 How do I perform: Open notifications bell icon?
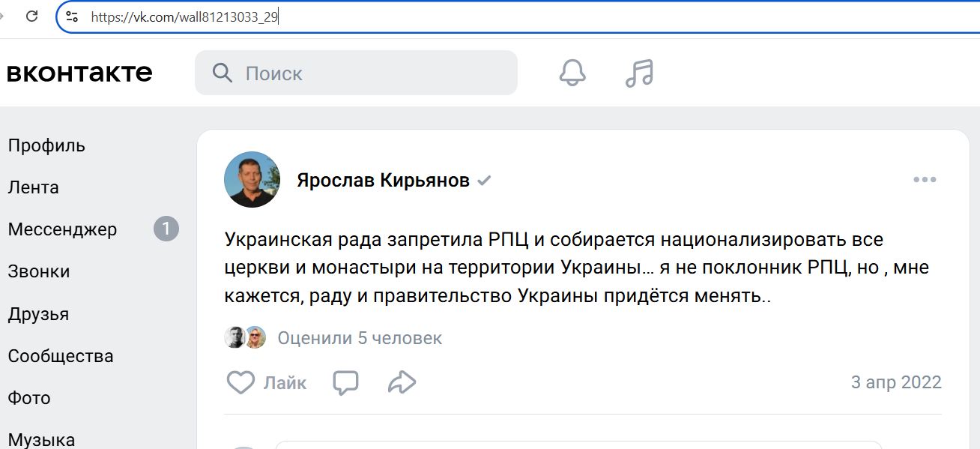pos(572,73)
